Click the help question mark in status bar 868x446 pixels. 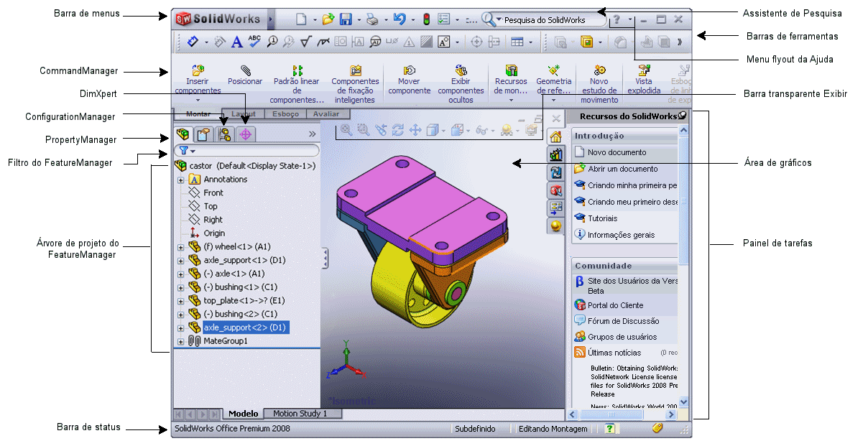[x=609, y=429]
